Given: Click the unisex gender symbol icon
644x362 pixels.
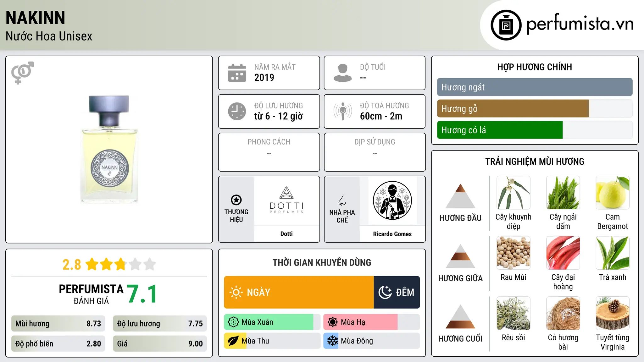Looking at the screenshot, I should pyautogui.click(x=22, y=73).
